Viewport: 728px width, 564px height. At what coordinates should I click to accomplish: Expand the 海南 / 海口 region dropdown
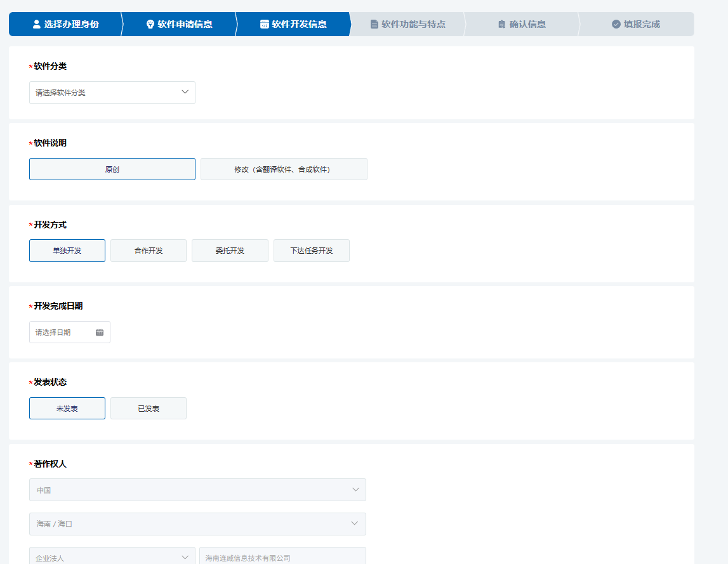(197, 524)
